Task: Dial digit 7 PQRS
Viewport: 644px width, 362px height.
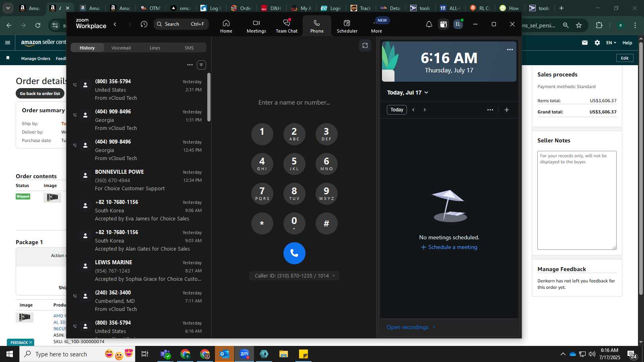Action: tap(262, 193)
